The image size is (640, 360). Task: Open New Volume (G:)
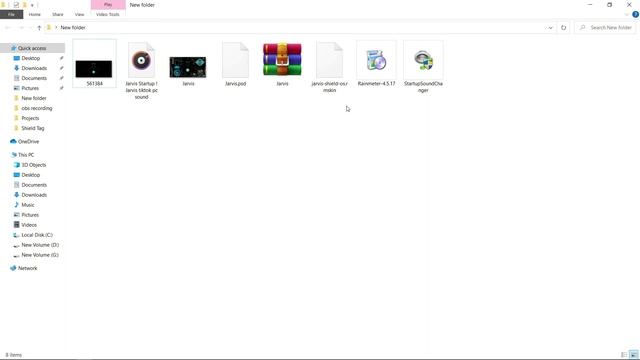click(40, 255)
